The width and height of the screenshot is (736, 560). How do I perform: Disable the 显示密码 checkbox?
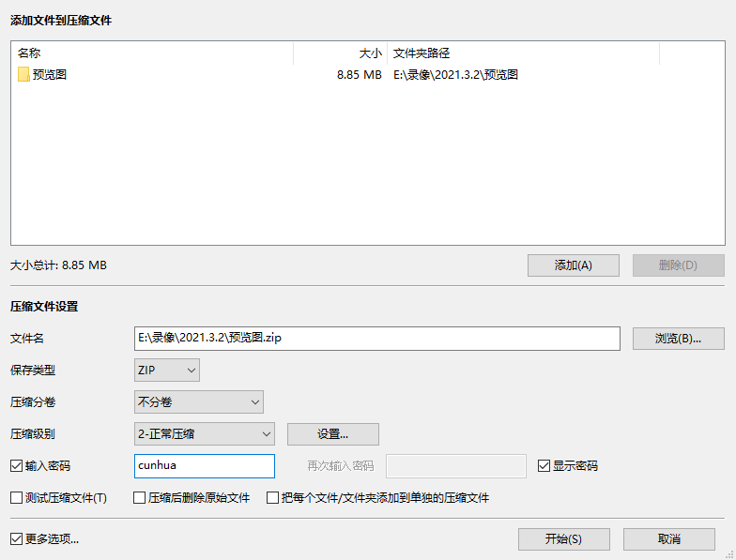tap(544, 466)
